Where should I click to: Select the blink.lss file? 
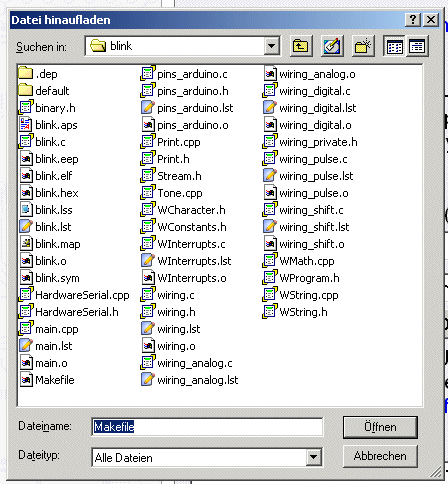click(x=46, y=210)
